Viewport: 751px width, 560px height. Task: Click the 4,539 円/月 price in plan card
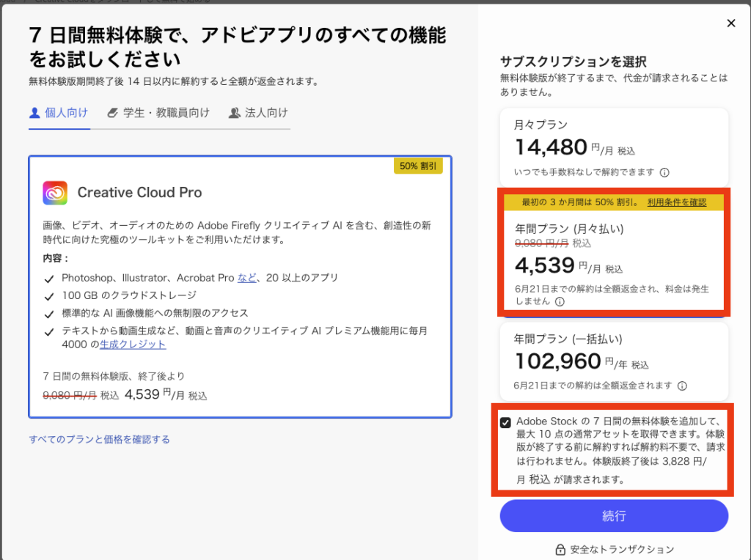(x=166, y=395)
